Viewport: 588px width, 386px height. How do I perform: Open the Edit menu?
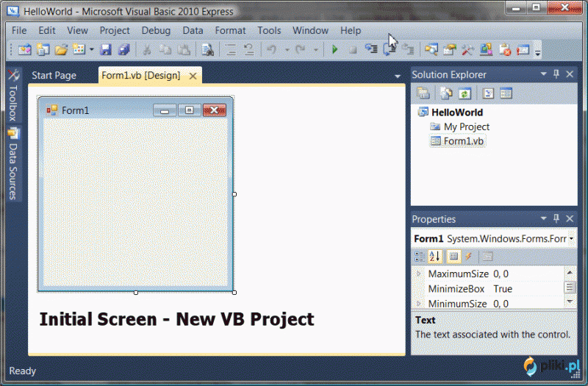(x=47, y=30)
